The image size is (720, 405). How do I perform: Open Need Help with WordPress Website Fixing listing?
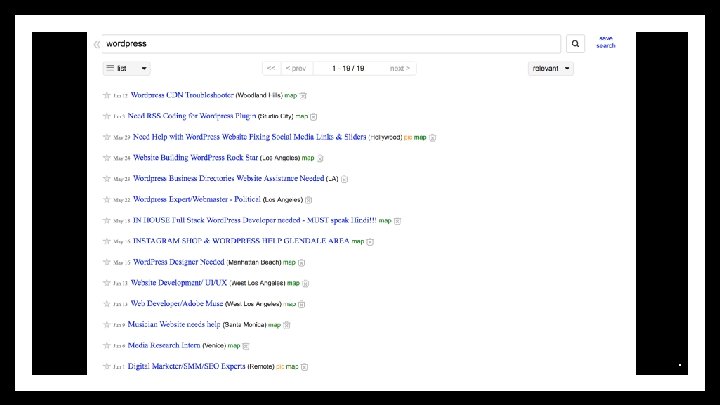249,137
